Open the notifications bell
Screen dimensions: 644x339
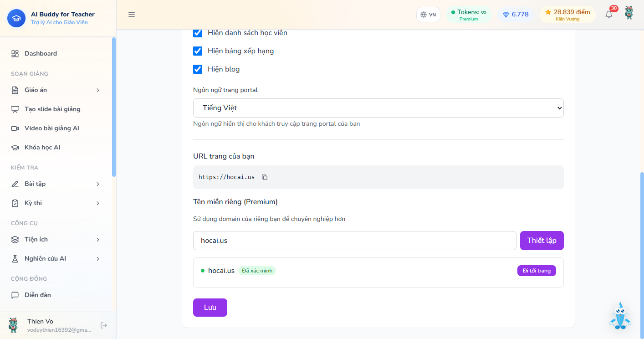point(609,14)
